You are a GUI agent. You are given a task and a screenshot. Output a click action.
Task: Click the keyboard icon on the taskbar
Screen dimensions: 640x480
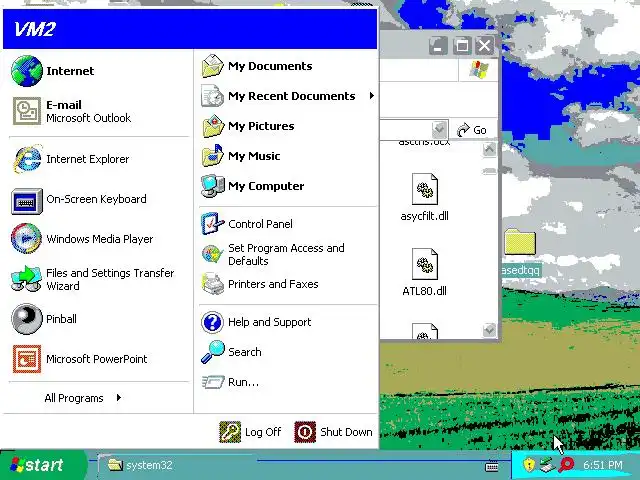[x=492, y=465]
